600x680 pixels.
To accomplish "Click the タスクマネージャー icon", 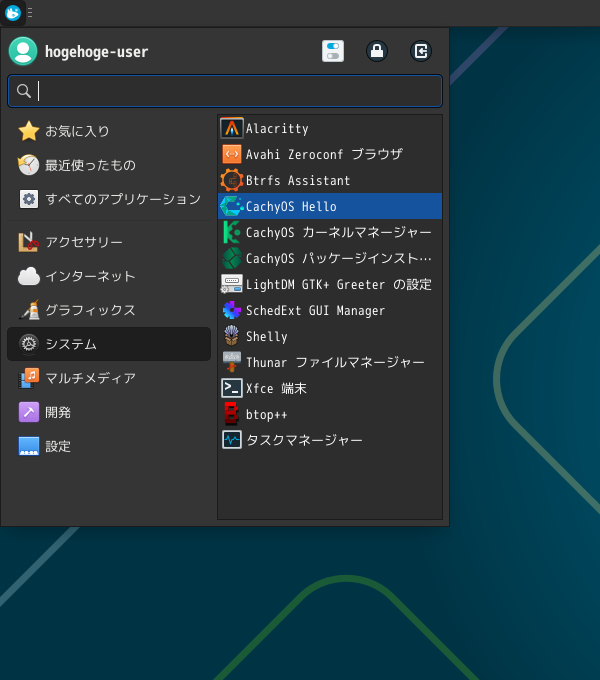I will pyautogui.click(x=232, y=440).
